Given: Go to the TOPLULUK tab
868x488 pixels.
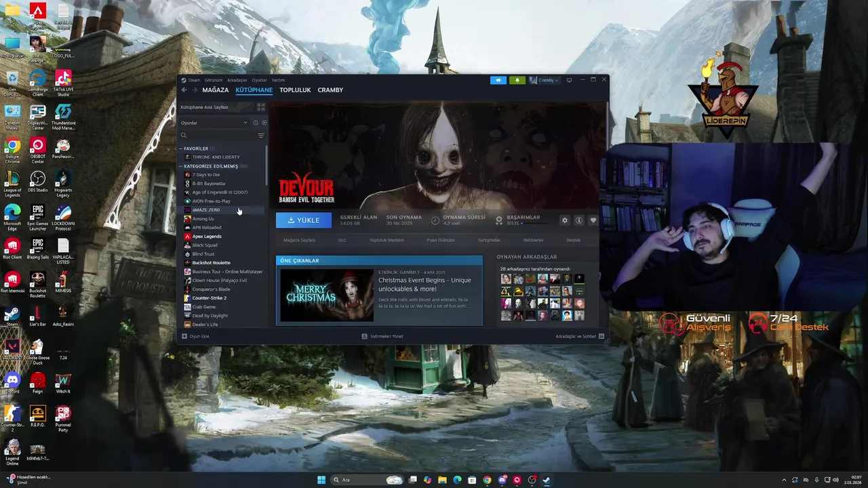Looking at the screenshot, I should [x=295, y=90].
